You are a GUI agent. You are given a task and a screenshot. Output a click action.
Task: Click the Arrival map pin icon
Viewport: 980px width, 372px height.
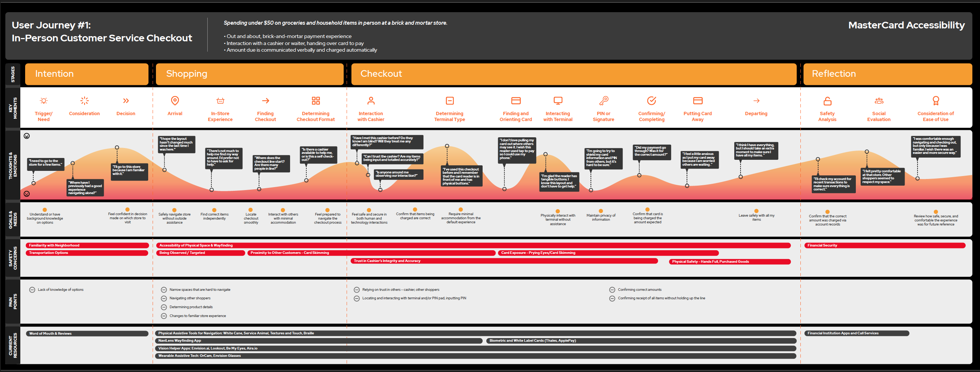[175, 101]
